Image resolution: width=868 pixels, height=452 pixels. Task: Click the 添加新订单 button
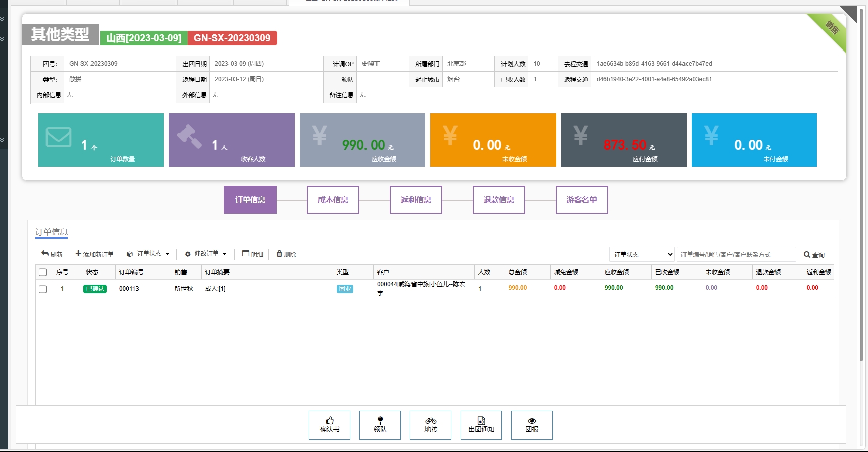(x=95, y=254)
